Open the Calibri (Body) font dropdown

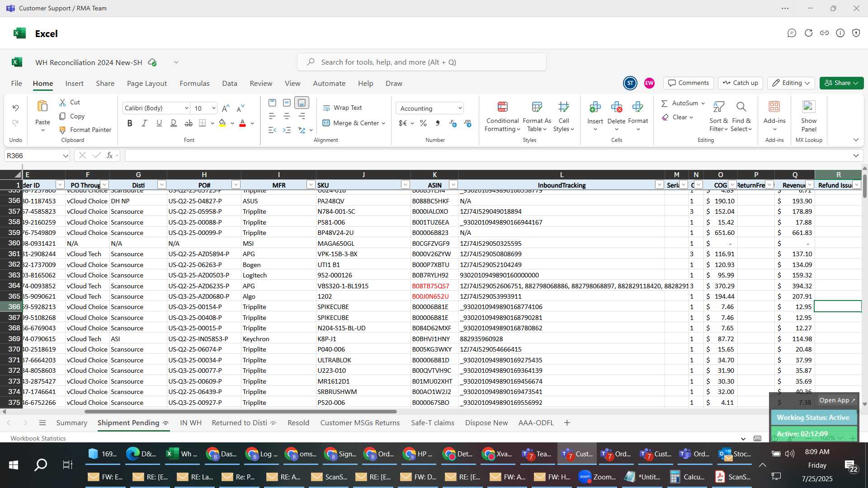[x=186, y=108]
